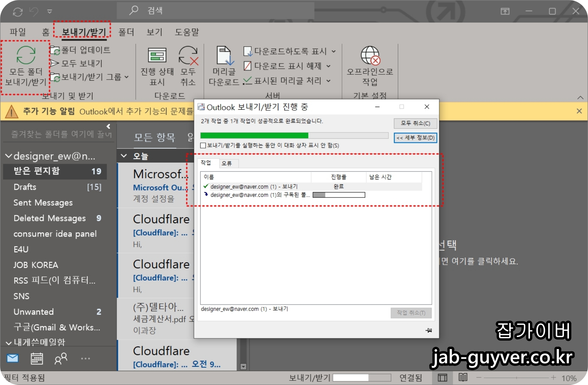The height and width of the screenshot is (385, 588).
Task: Collapse folder pane arrow
Action: point(108,126)
